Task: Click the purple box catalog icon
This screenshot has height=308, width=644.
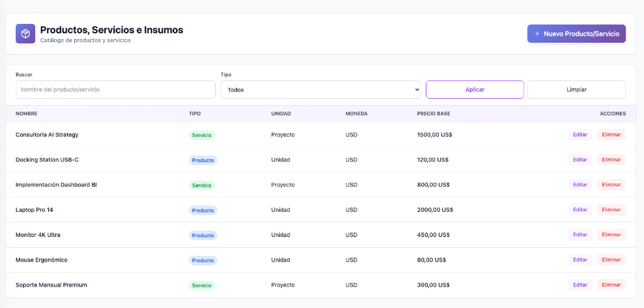Action: pyautogui.click(x=25, y=33)
